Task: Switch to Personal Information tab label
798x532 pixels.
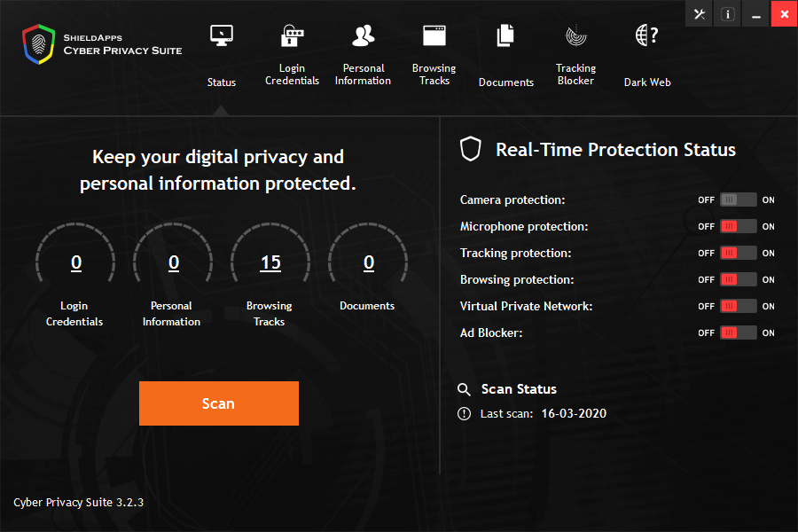Action: (363, 74)
